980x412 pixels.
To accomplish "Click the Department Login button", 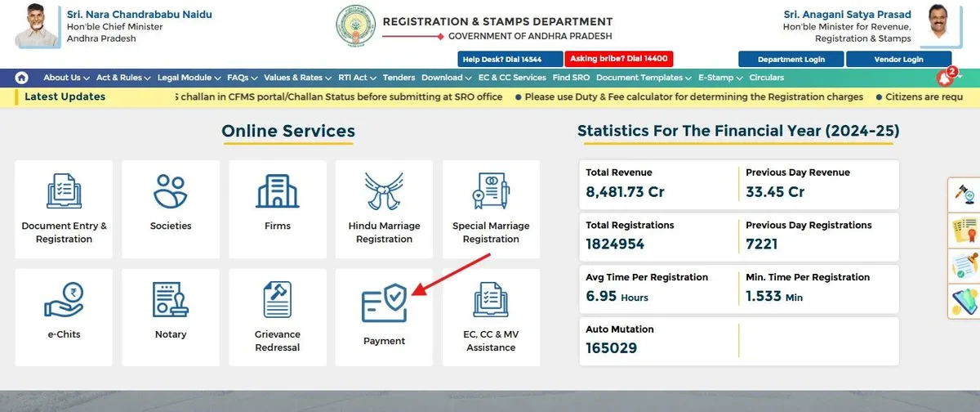I will click(x=791, y=60).
